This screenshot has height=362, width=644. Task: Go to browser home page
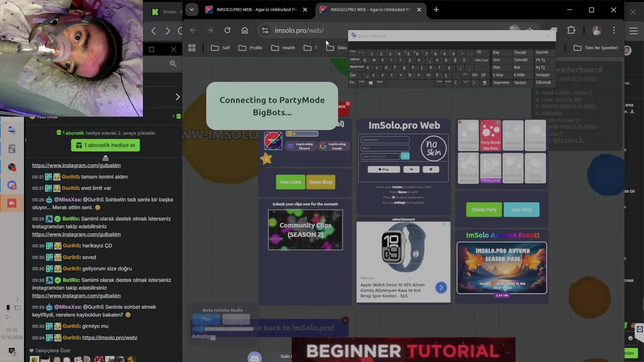[x=245, y=30]
